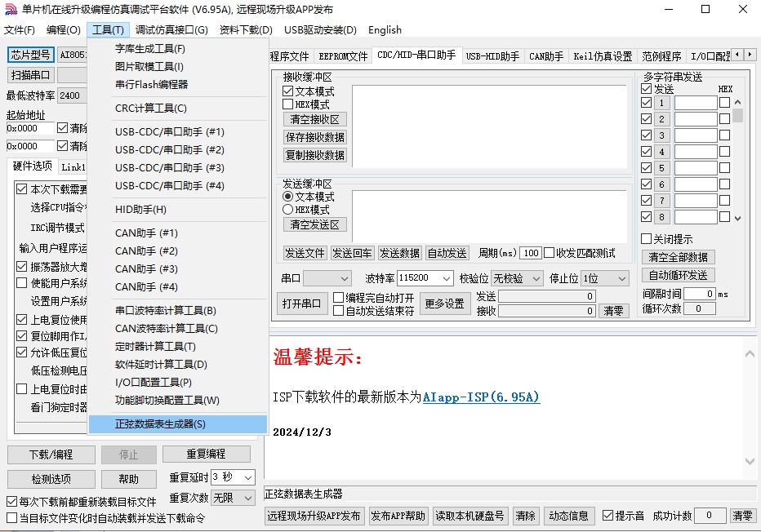The image size is (761, 532).
Task: Click the 打开串口 button
Action: (302, 304)
